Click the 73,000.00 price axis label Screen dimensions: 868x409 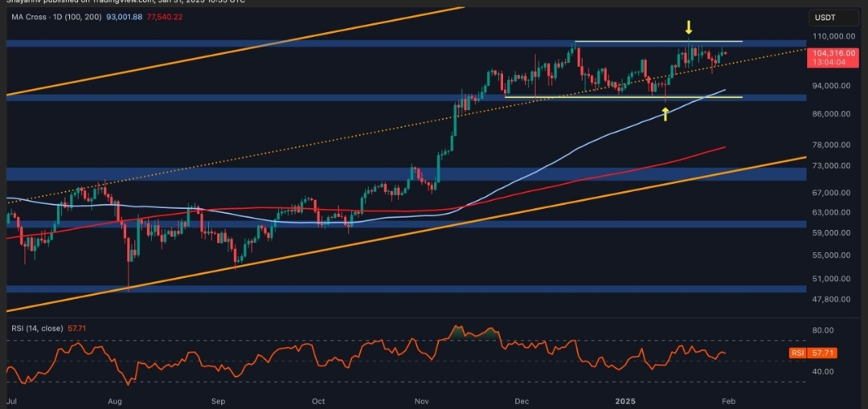(833, 166)
